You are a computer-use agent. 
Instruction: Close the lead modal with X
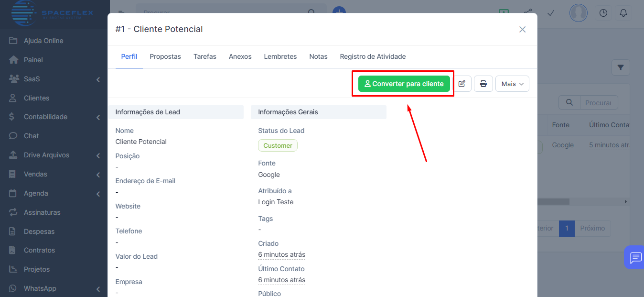coord(522,30)
